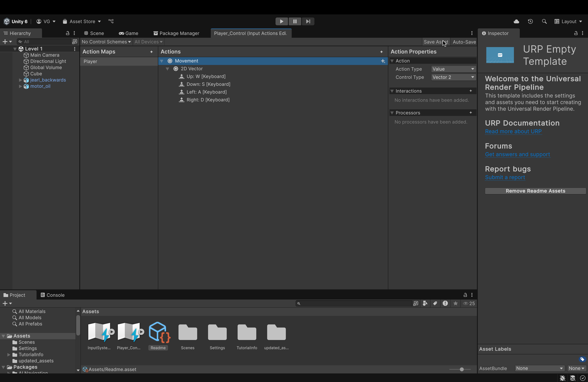Switch to the Scene tab
Image resolution: width=588 pixels, height=382 pixels.
(94, 33)
